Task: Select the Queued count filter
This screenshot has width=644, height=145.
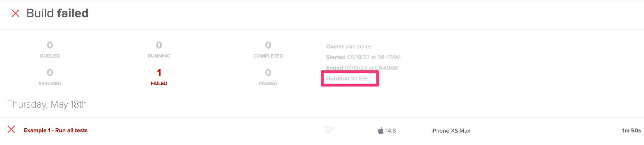Action: [x=50, y=49]
